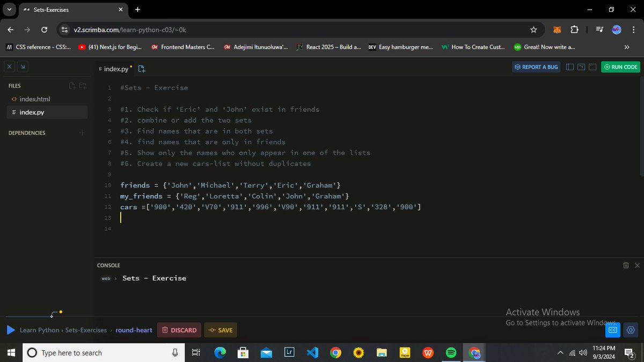644x362 pixels.
Task: Create a new folder in the FILES panel
Action: (83, 86)
